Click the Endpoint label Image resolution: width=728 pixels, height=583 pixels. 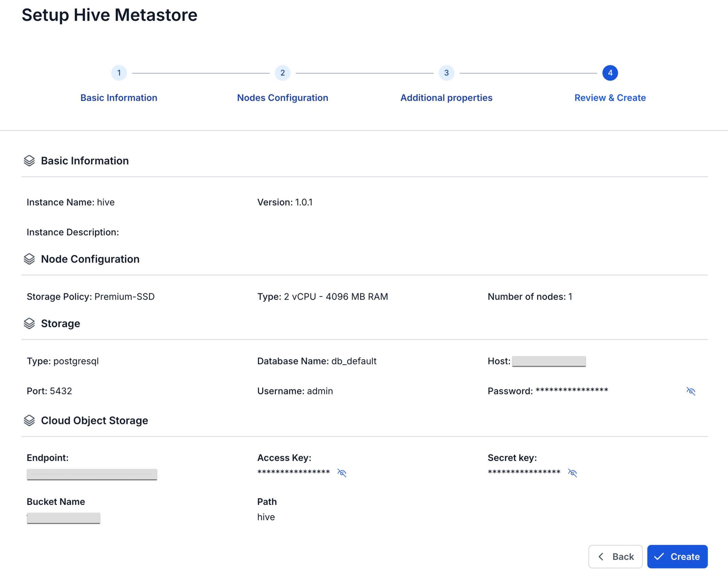[x=47, y=458]
